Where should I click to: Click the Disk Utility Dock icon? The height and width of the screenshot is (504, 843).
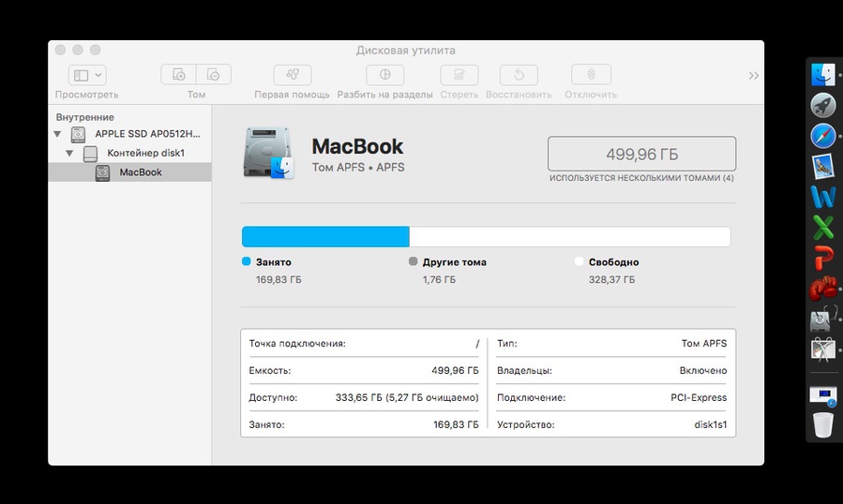pyautogui.click(x=823, y=319)
